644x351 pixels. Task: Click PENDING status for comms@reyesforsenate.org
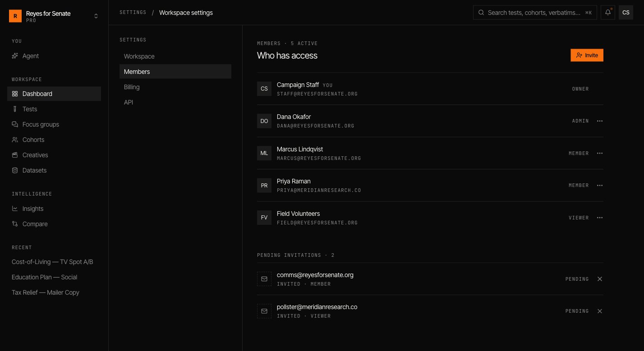(x=577, y=279)
